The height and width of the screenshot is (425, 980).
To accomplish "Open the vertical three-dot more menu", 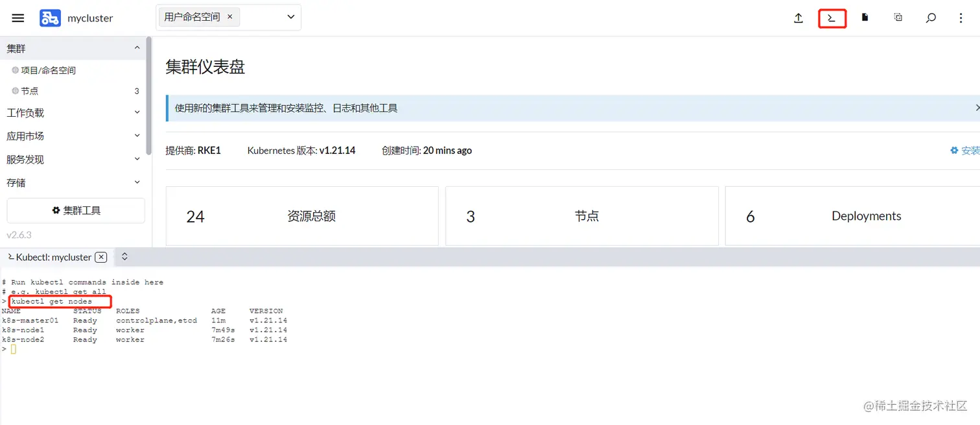I will click(x=961, y=18).
